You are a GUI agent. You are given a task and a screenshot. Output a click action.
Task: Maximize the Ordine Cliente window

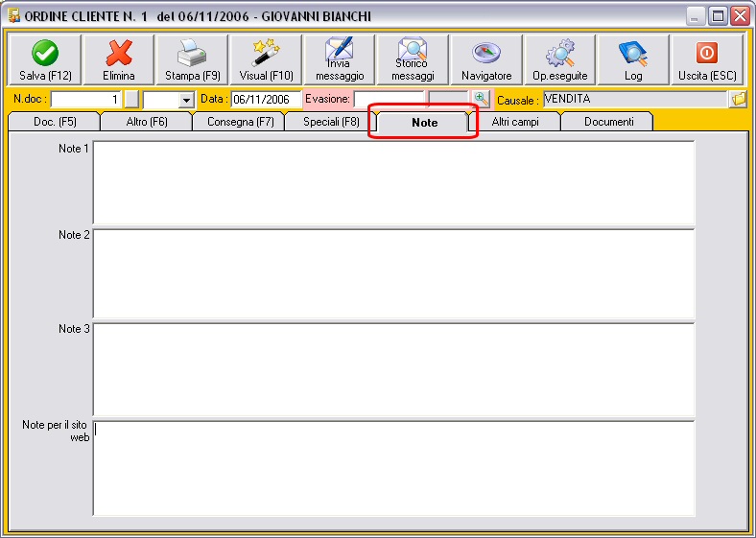pyautogui.click(x=718, y=17)
